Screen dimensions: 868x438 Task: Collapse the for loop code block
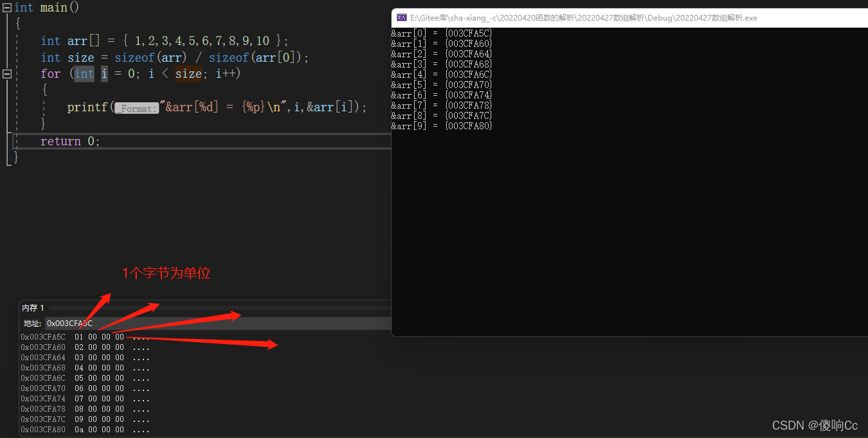click(x=7, y=74)
